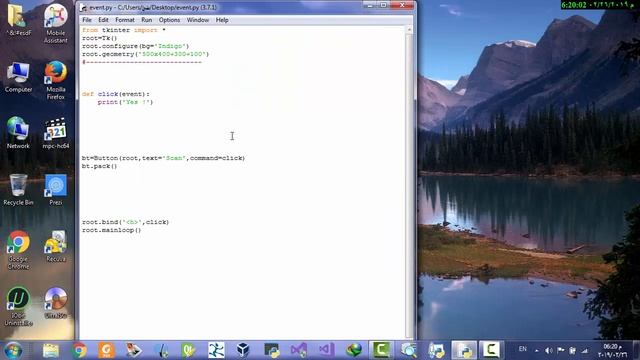The height and width of the screenshot is (360, 640).
Task: Click the Show desktop strip beside the clock
Action: click(x=636, y=350)
